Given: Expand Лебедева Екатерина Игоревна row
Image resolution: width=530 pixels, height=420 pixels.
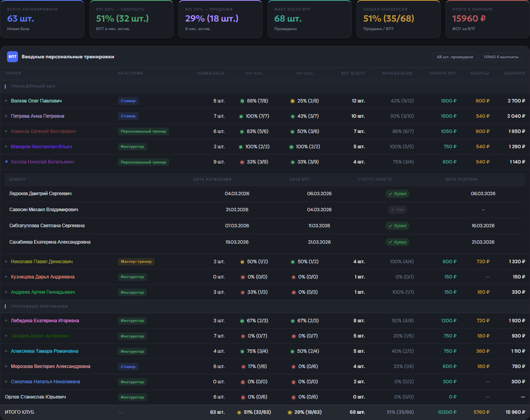Looking at the screenshot, I should [x=6, y=321].
